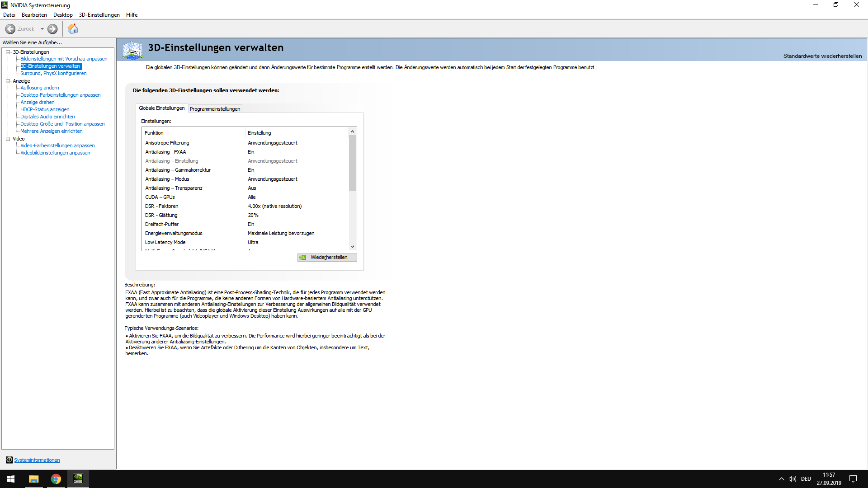Click the back arrow icon in toolbar
The width and height of the screenshot is (868, 488).
(10, 29)
